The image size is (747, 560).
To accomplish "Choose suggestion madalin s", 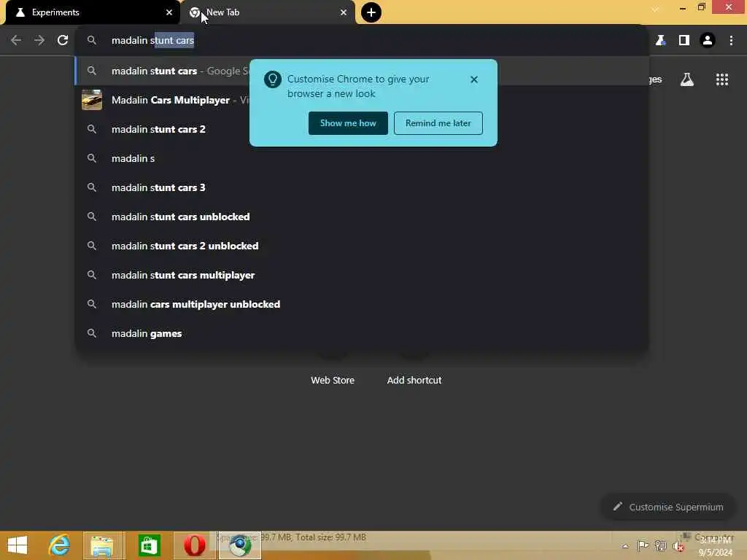I will click(x=362, y=158).
